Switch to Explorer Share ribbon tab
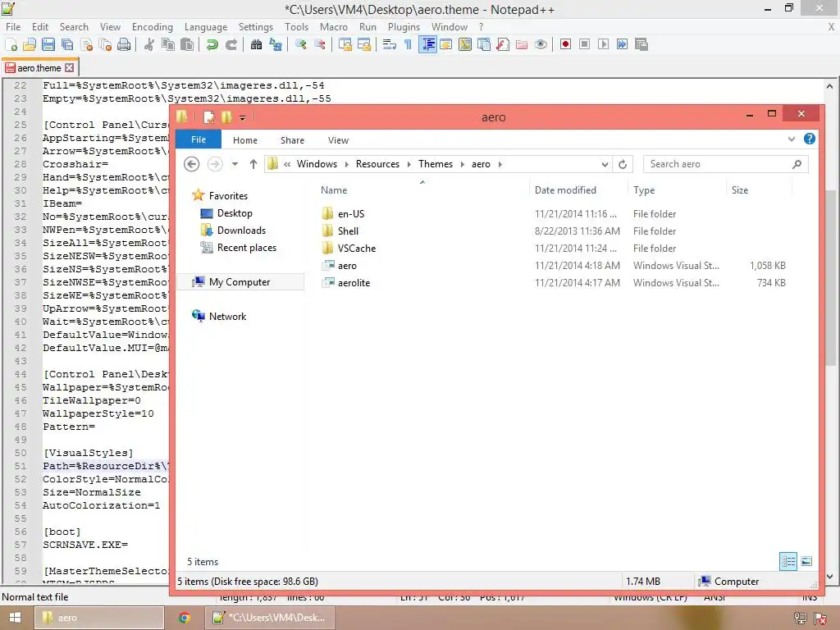 [x=292, y=140]
